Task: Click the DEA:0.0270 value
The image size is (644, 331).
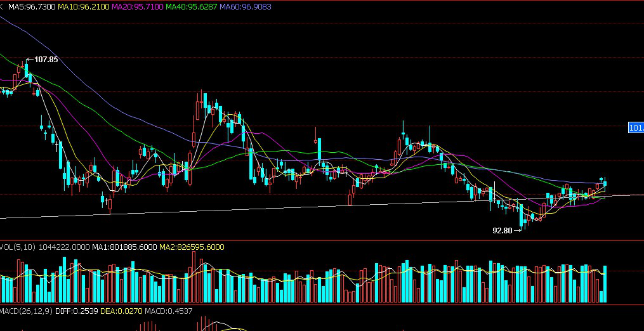Action: point(121,311)
